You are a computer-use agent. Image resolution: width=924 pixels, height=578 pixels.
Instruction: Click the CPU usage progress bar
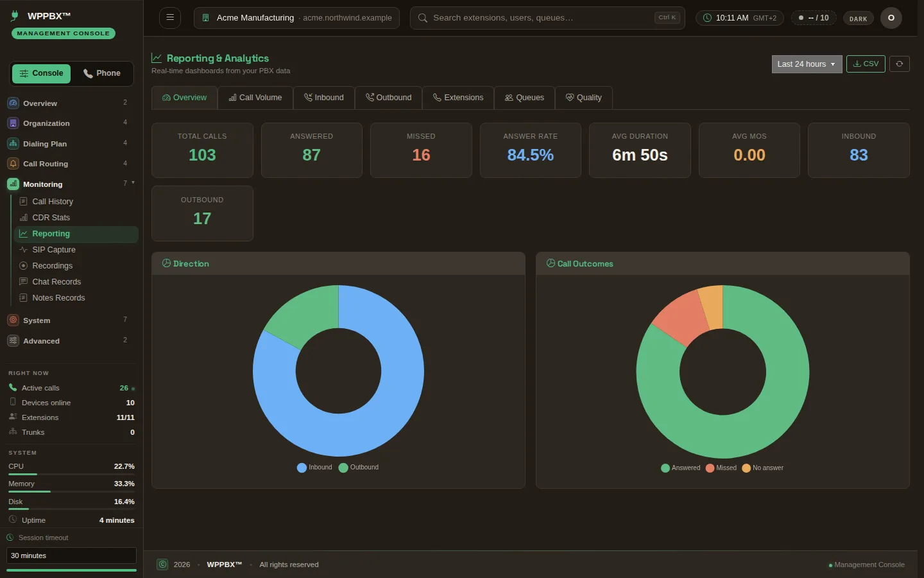pyautogui.click(x=71, y=474)
